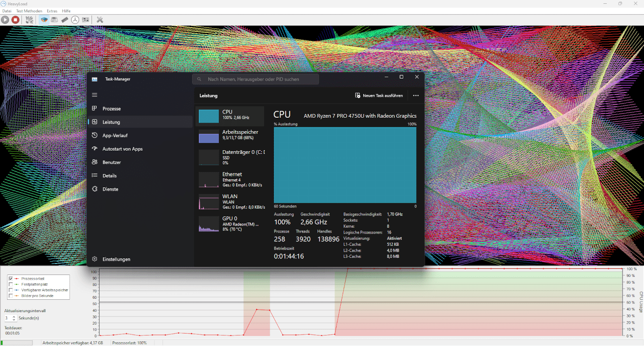Open the Extras menu

click(52, 10)
